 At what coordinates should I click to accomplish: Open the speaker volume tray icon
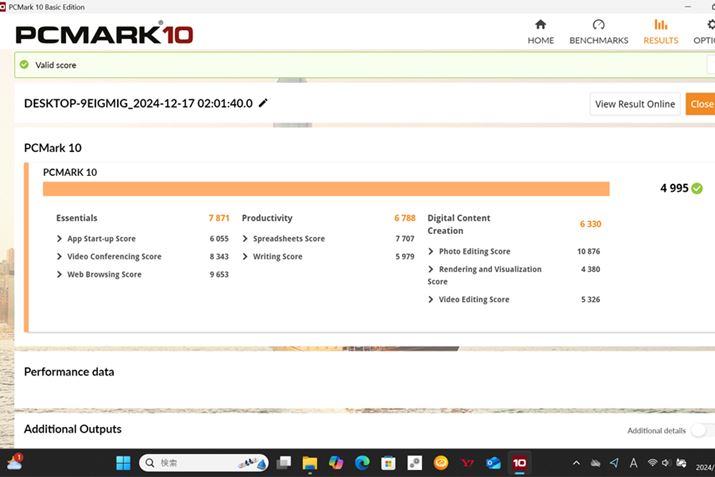point(666,463)
